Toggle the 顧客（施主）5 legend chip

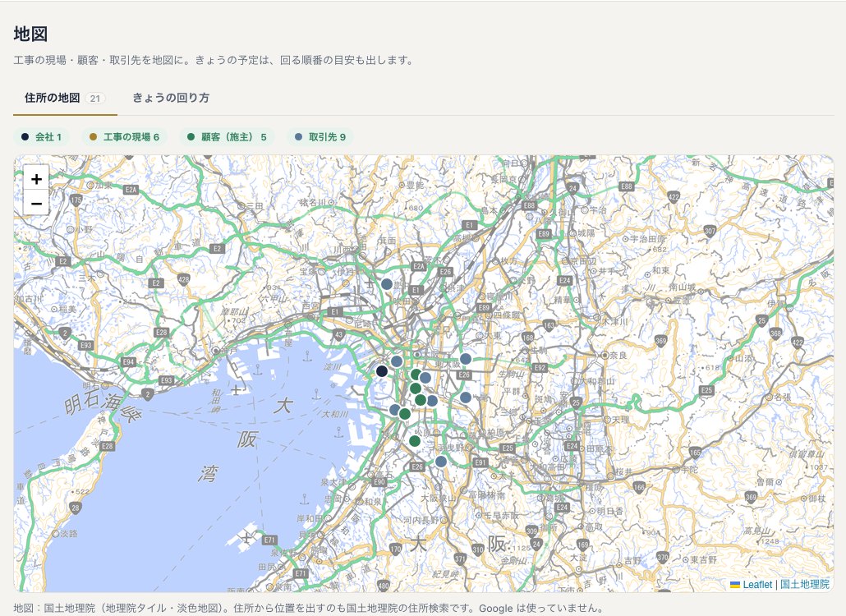click(x=227, y=137)
